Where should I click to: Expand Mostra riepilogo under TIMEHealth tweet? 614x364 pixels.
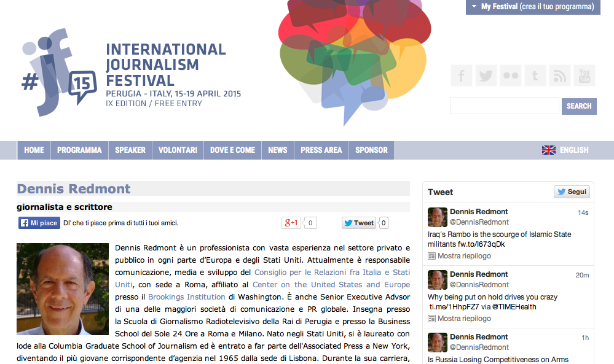[459, 318]
